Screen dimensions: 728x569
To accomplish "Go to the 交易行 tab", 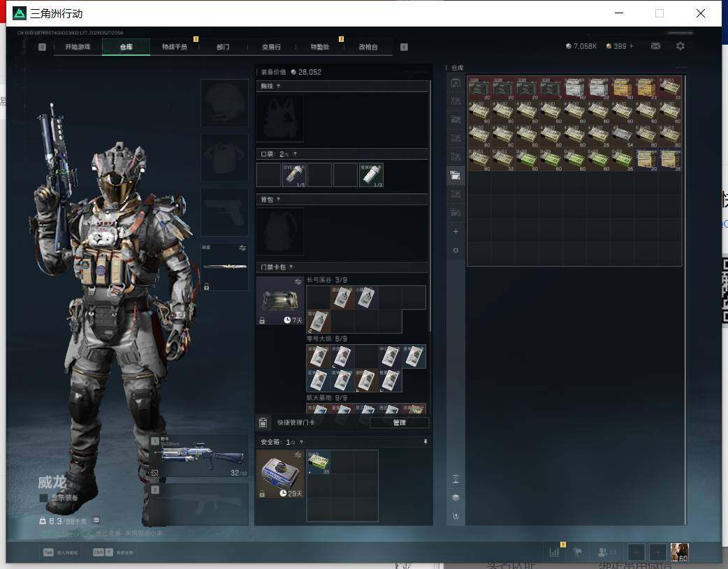I will 271,47.
